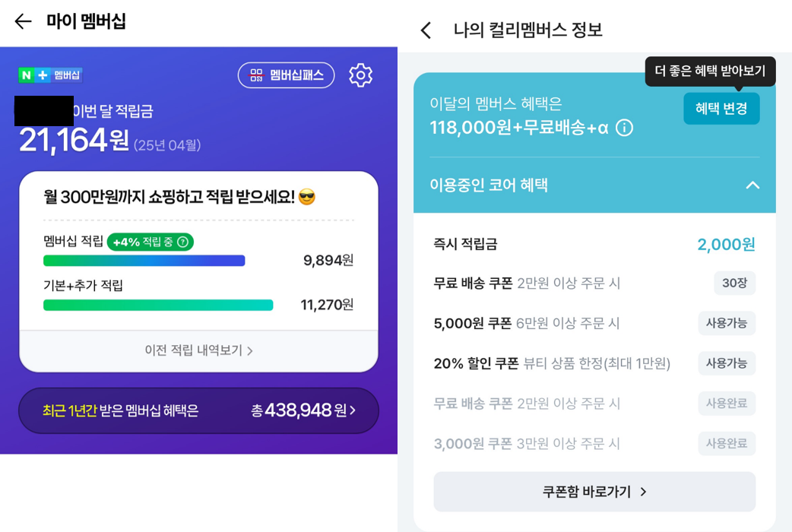The height and width of the screenshot is (532, 792).
Task: Click the 더 좋은 혜택 받아보기 tooltip
Action: 710,71
